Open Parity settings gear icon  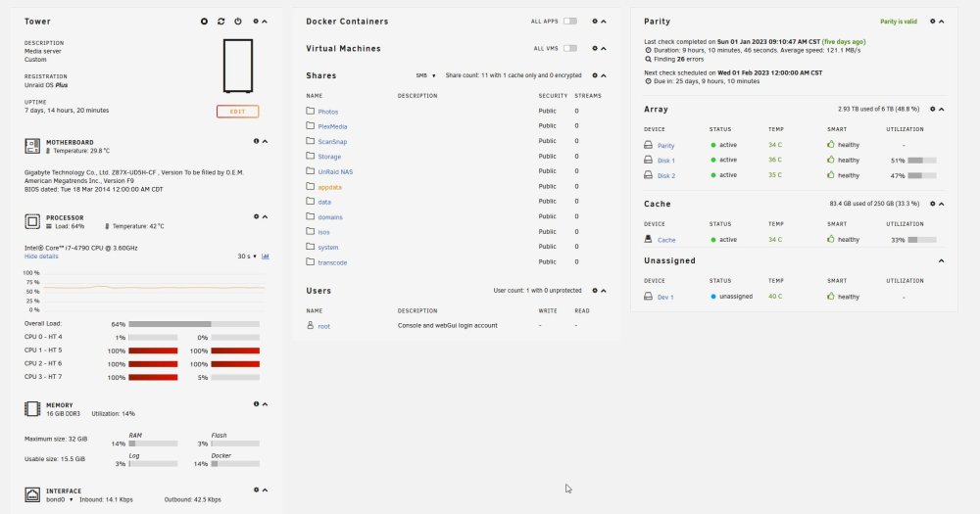(x=933, y=22)
